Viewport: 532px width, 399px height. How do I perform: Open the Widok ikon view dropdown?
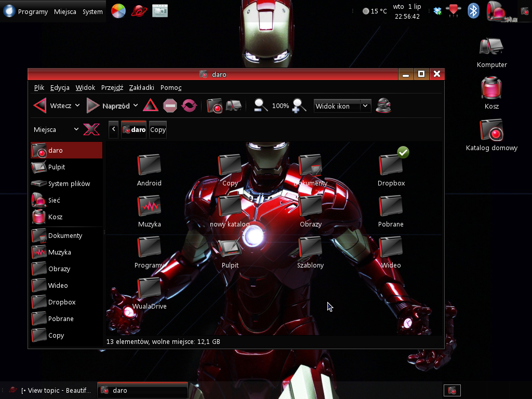(x=342, y=106)
